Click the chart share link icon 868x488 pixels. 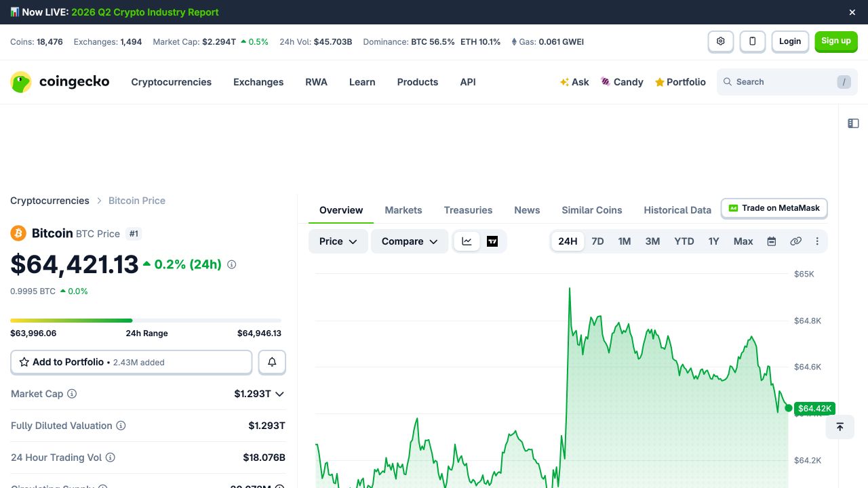point(796,241)
